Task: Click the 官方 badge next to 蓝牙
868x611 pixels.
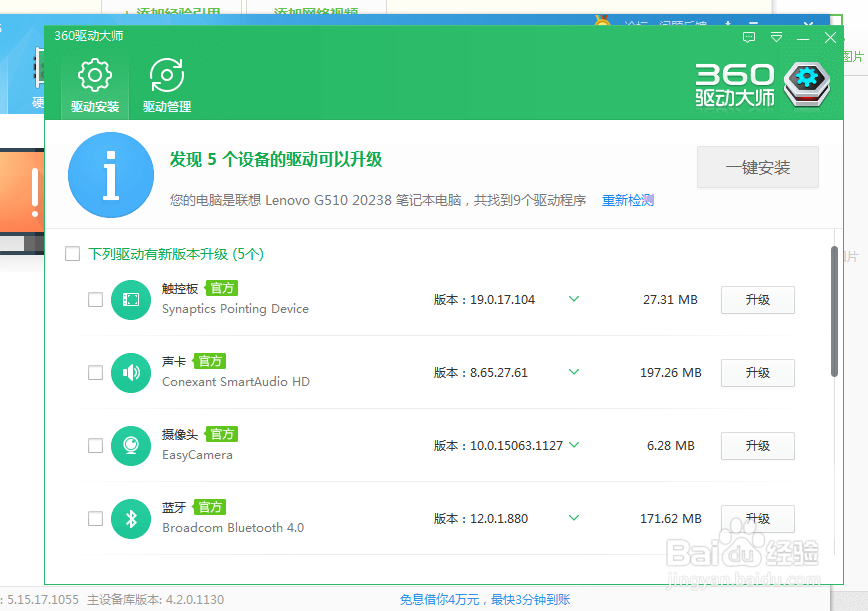Action: click(209, 508)
